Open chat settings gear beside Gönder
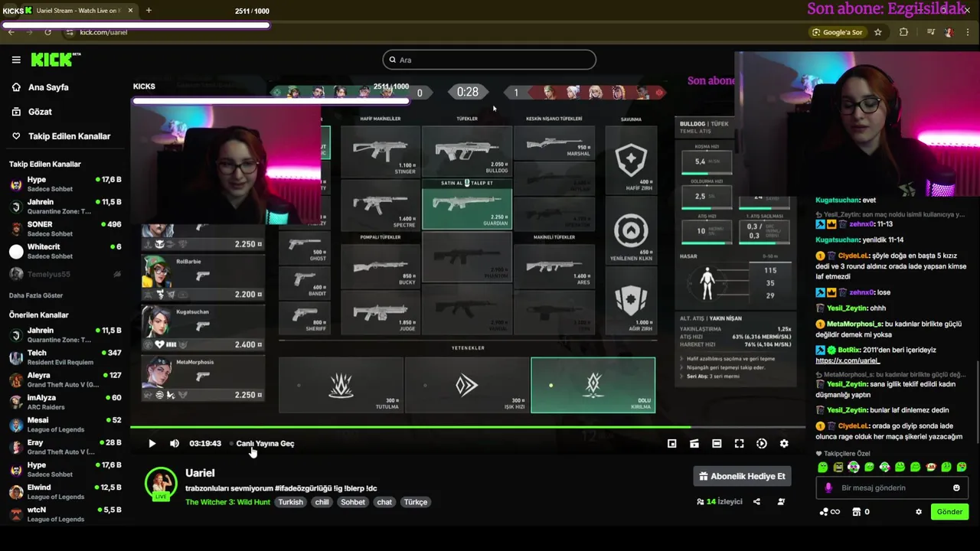980x551 pixels. click(x=919, y=512)
